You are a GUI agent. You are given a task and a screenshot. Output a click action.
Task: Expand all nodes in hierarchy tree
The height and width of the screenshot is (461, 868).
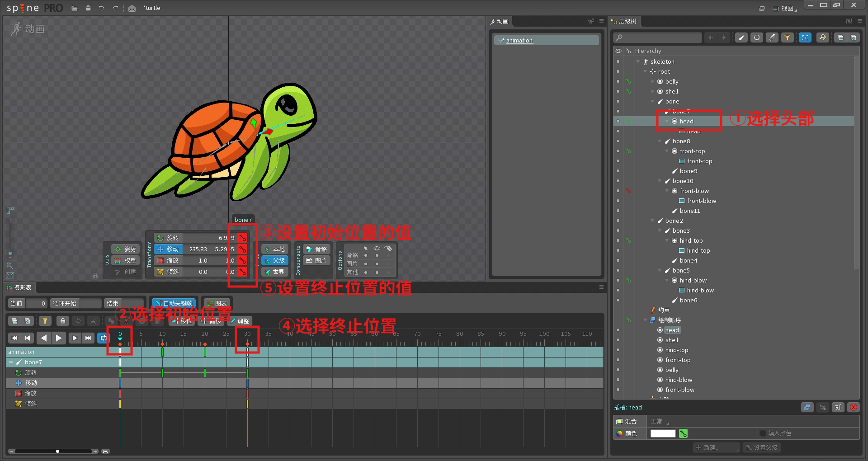(x=853, y=38)
